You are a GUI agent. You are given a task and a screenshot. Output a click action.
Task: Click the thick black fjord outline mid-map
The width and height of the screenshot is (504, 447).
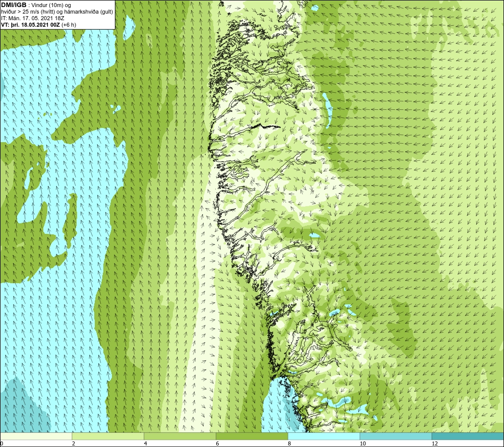265,126
